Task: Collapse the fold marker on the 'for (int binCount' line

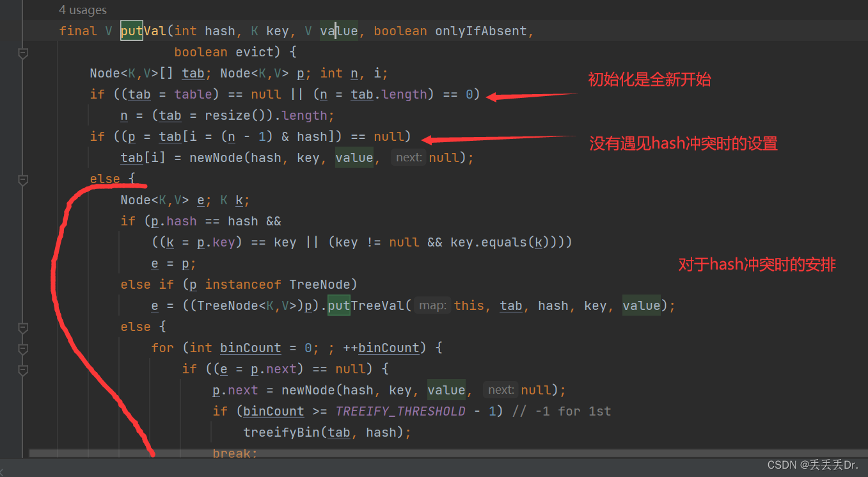Action: (x=23, y=349)
